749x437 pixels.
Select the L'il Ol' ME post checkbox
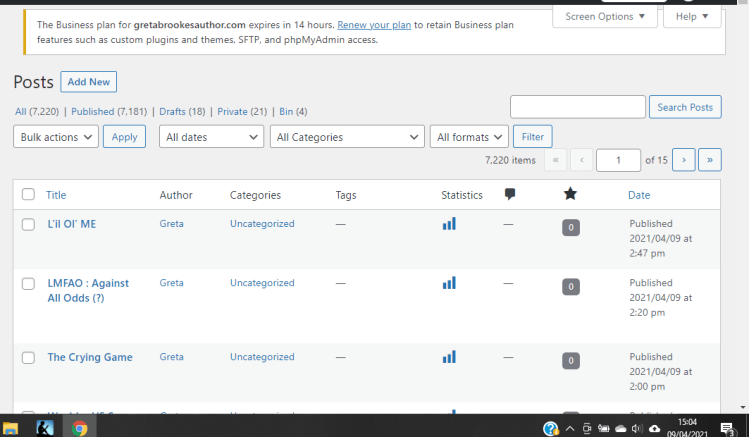[x=28, y=224]
